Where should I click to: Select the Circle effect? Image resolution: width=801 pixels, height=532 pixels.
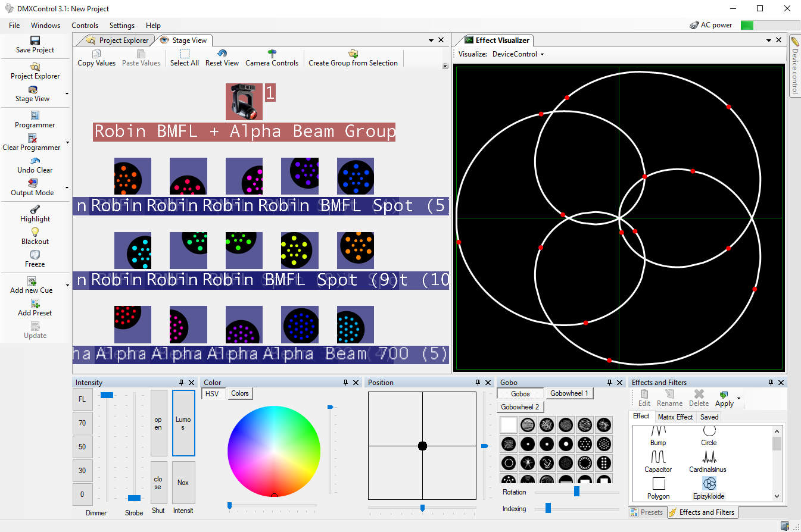point(709,436)
